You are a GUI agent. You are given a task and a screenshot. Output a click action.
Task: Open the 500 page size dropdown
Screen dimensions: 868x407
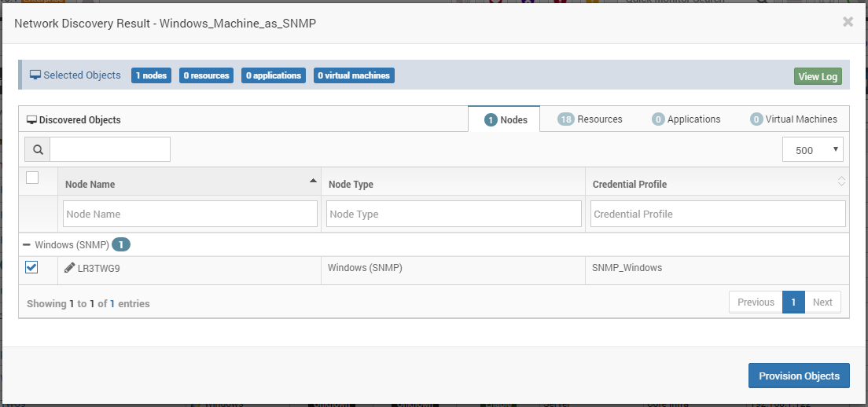click(813, 150)
